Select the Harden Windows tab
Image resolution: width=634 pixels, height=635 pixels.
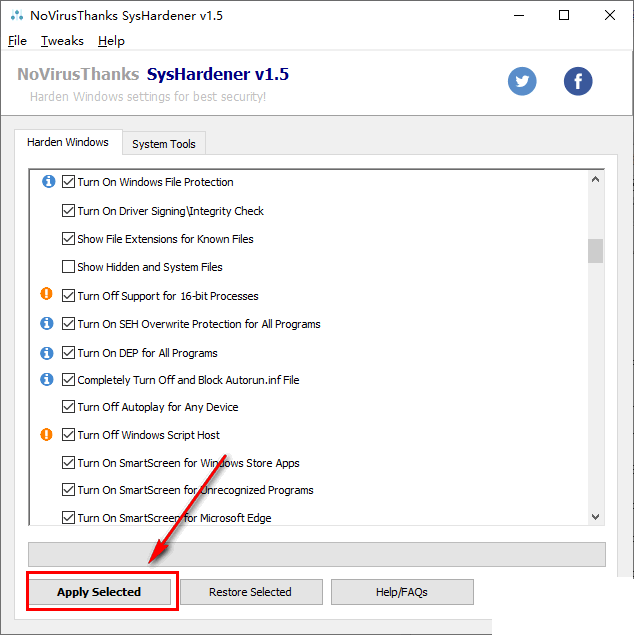tap(68, 142)
